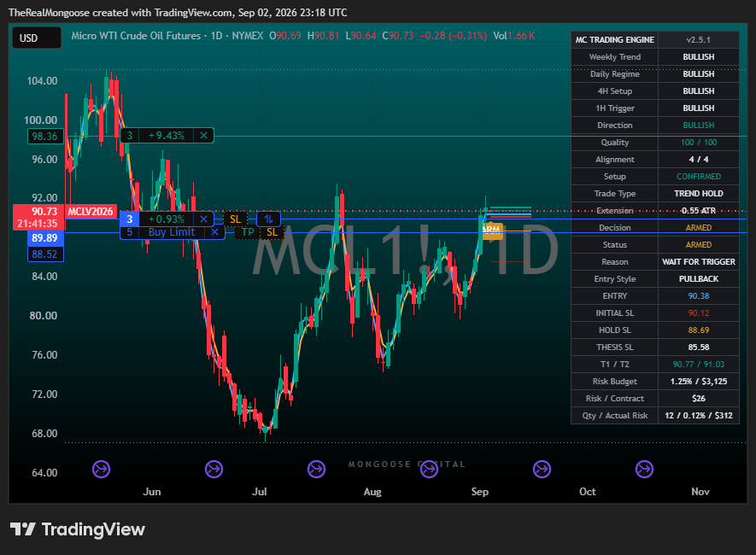
Task: Select the Buy Limit order label
Action: pyautogui.click(x=172, y=232)
